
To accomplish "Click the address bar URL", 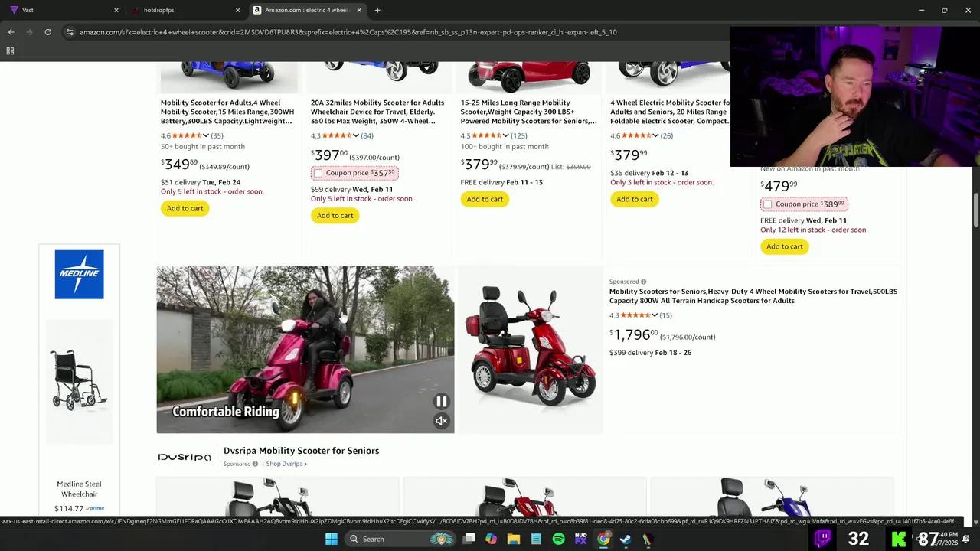I will [x=348, y=32].
